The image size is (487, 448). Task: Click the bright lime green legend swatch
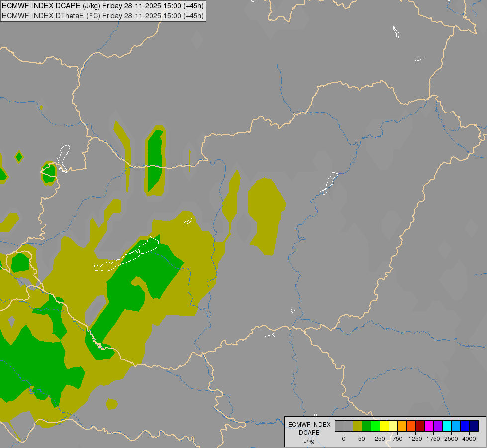click(375, 426)
